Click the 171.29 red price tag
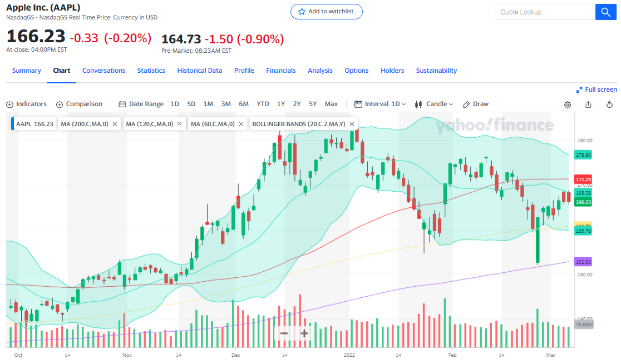The image size is (621, 364). click(583, 179)
